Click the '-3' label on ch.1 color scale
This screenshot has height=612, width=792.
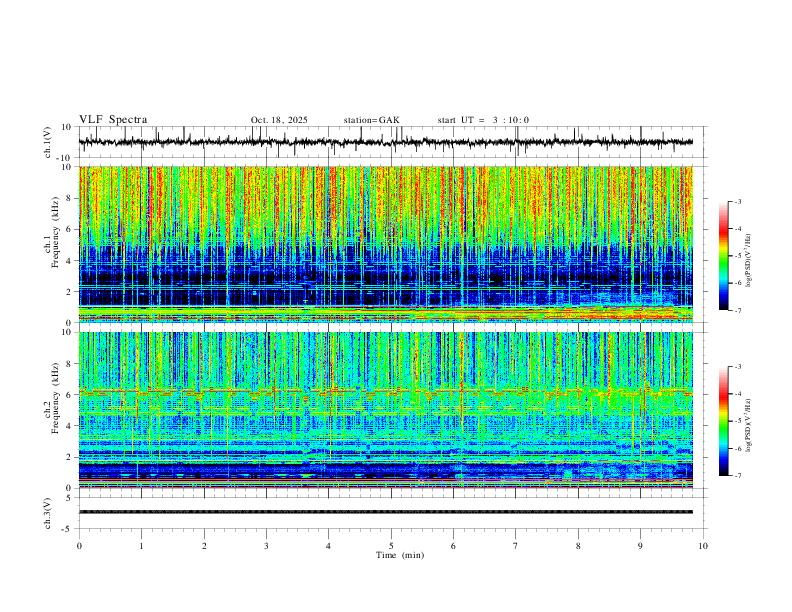click(x=737, y=201)
